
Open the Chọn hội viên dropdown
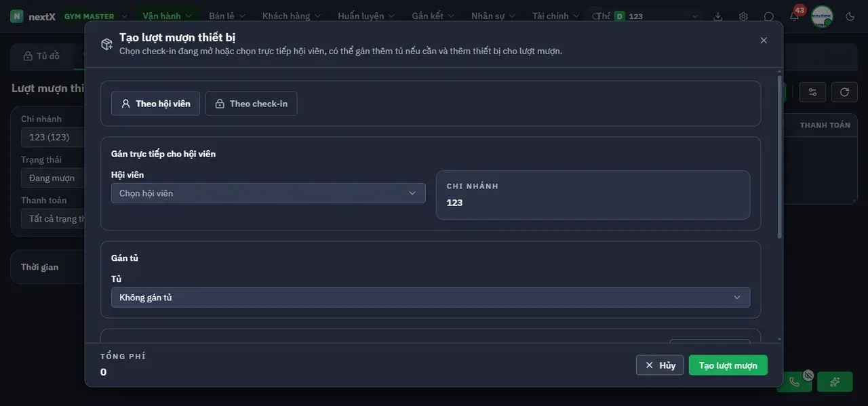point(268,193)
